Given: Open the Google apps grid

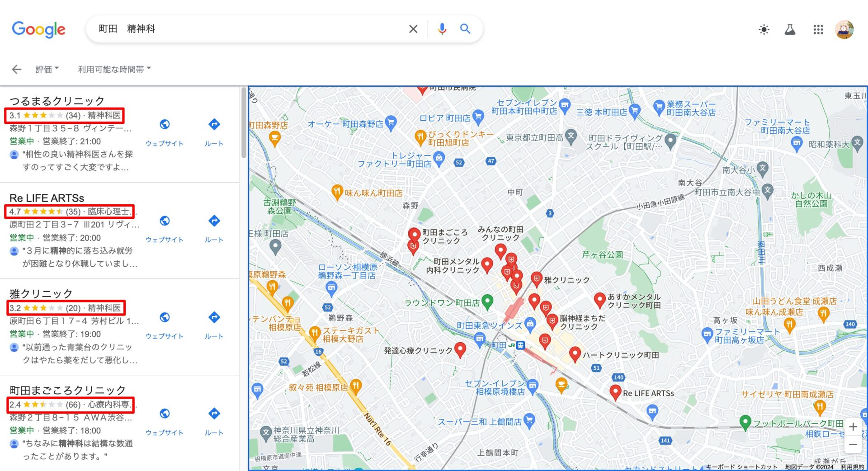Looking at the screenshot, I should (818, 30).
